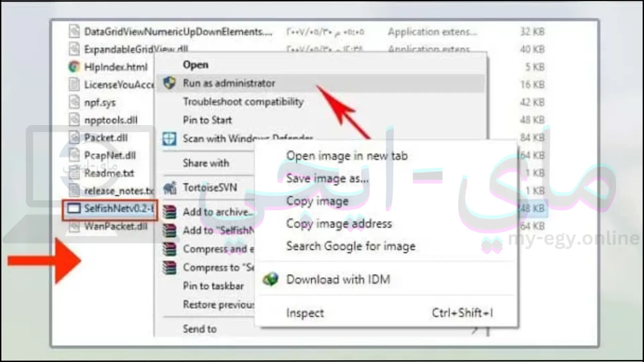
Task: Select Pin to Start
Action: click(x=207, y=120)
